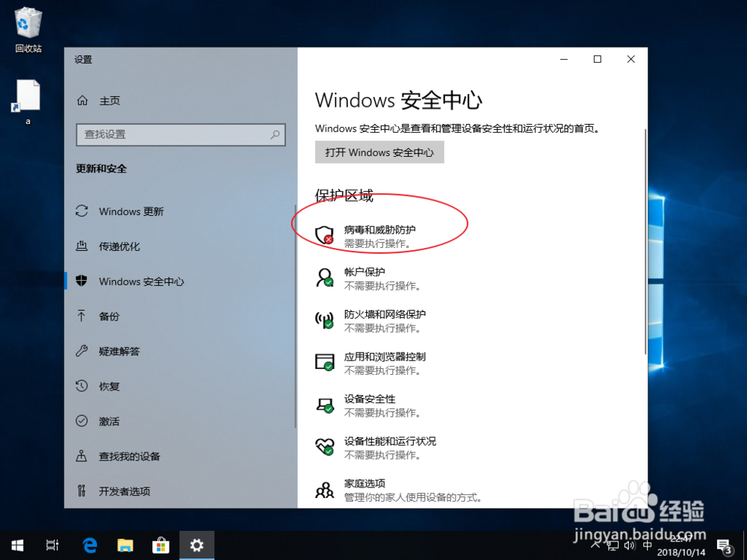Select the desktop shortcut named a
This screenshot has width=747, height=560.
[27, 102]
